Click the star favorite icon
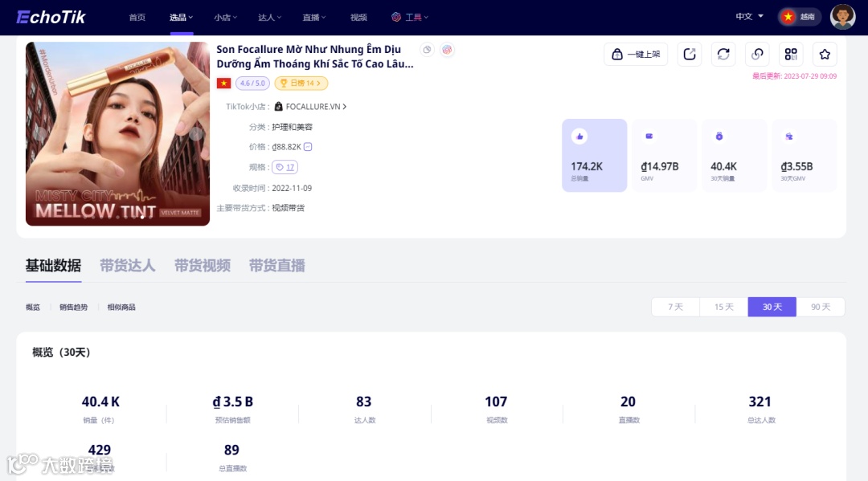 (x=825, y=54)
